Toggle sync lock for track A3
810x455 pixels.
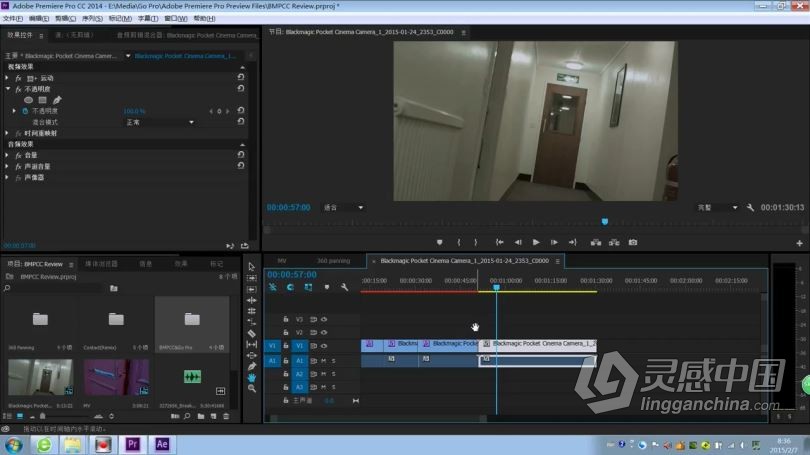tap(314, 387)
